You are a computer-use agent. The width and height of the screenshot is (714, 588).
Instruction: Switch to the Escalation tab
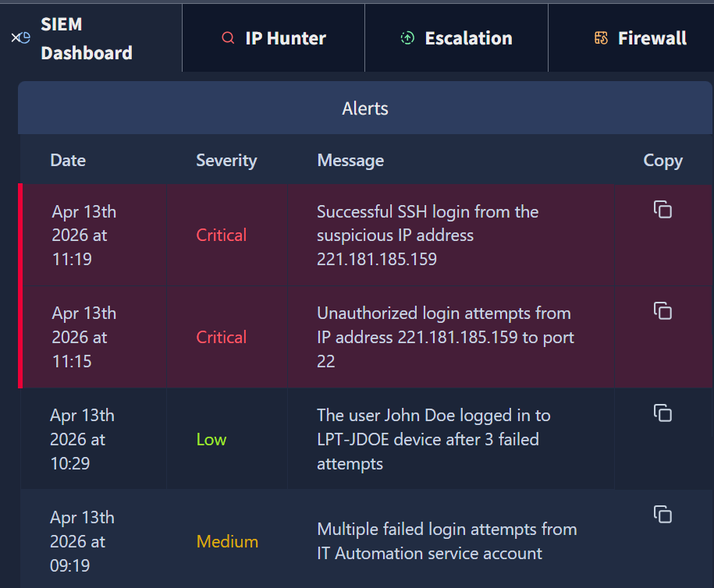click(456, 37)
